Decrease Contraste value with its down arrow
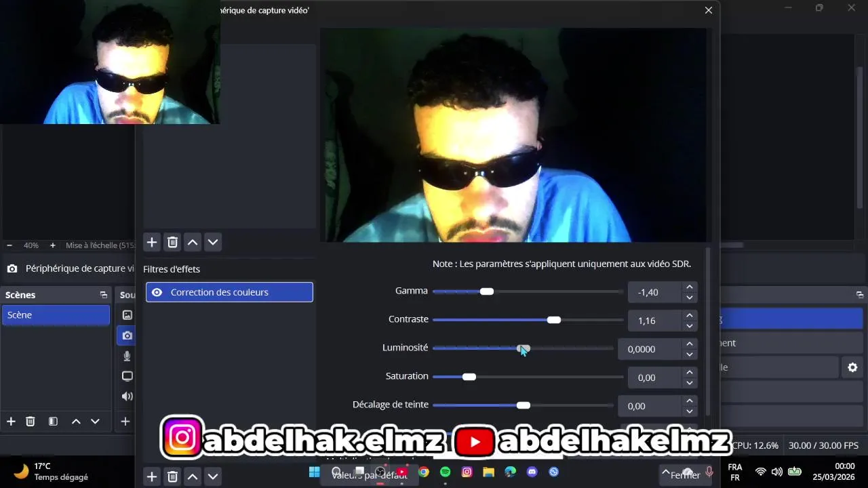The width and height of the screenshot is (868, 488). pyautogui.click(x=690, y=326)
